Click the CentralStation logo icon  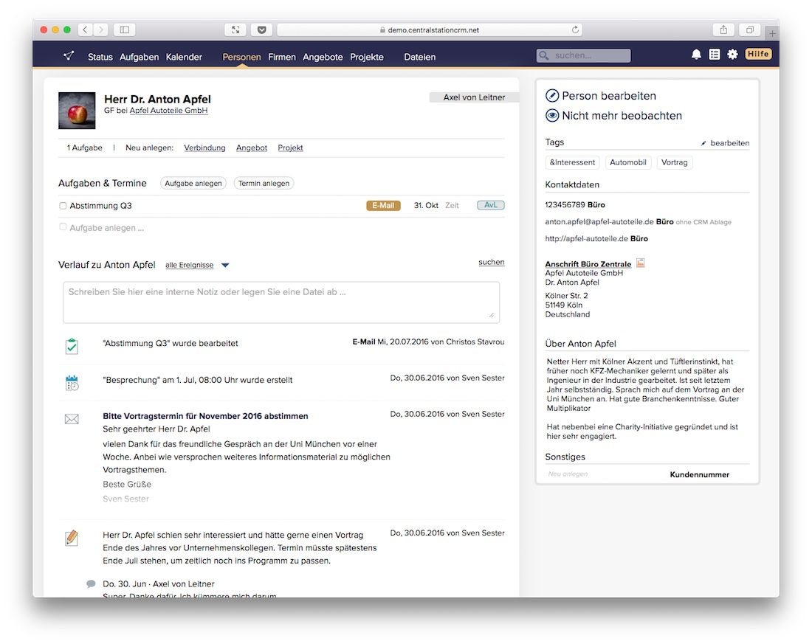[x=69, y=56]
